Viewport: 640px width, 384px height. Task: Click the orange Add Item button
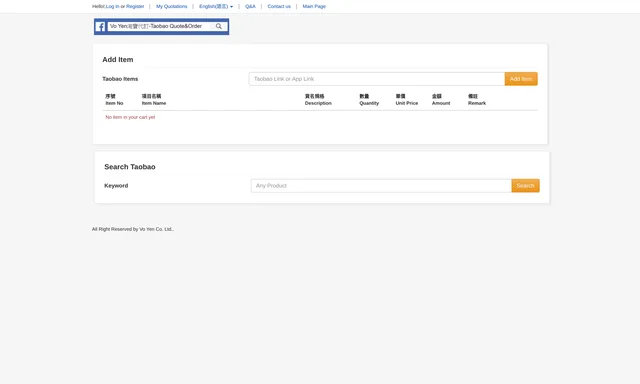click(521, 79)
